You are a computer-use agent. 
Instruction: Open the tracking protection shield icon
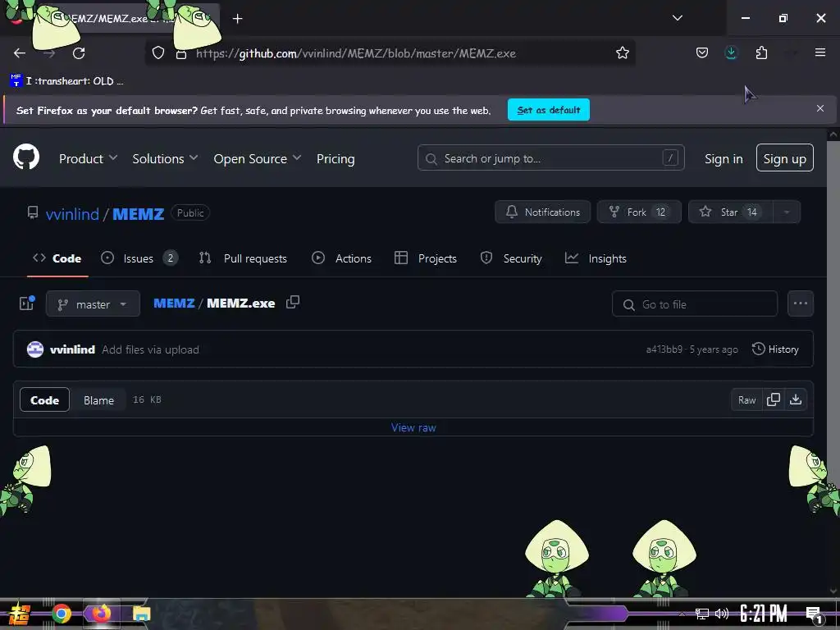pos(158,53)
